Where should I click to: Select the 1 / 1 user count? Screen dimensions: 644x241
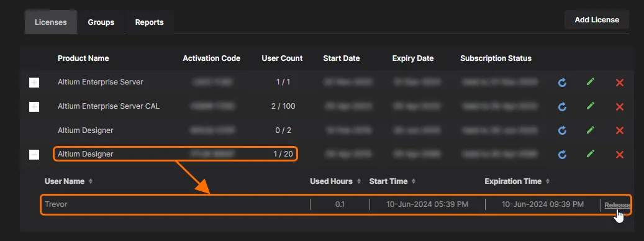click(x=283, y=82)
